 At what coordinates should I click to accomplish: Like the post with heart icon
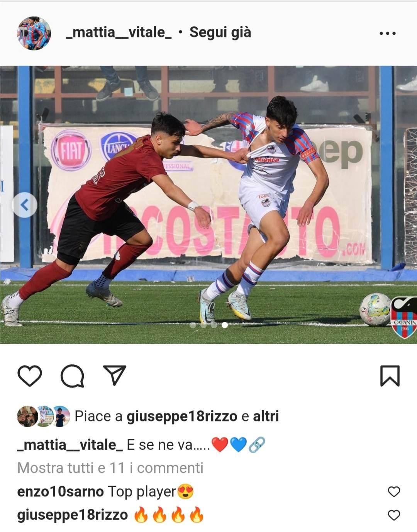click(x=30, y=376)
